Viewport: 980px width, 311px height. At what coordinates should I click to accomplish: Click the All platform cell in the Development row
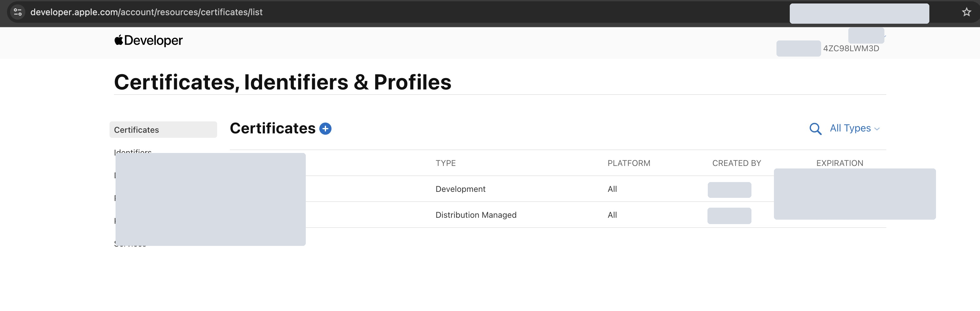pos(612,189)
